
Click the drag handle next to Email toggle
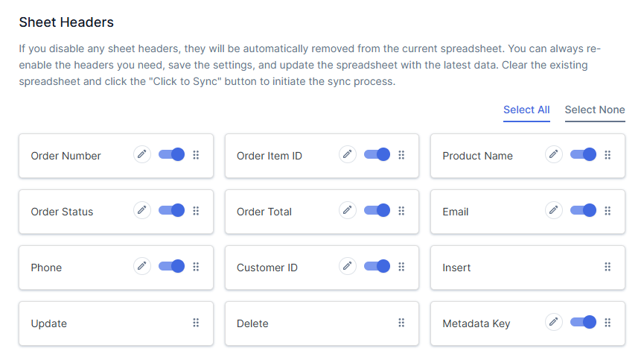(x=608, y=211)
